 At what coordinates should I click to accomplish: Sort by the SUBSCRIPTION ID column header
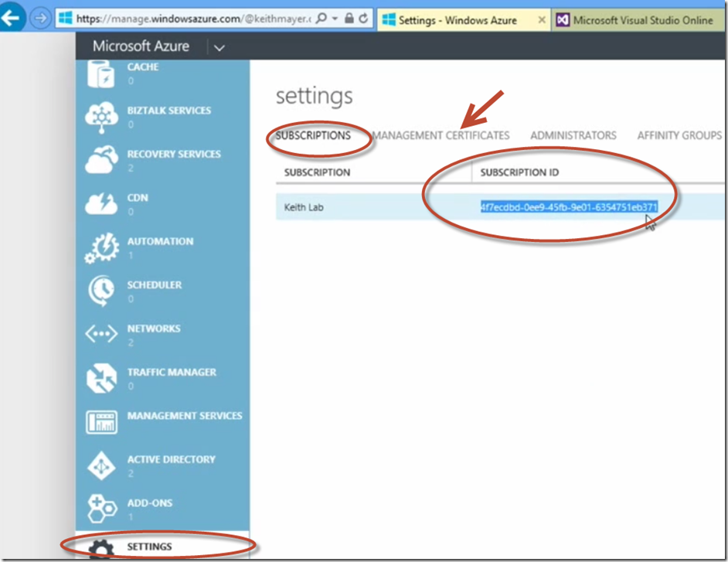coord(519,172)
